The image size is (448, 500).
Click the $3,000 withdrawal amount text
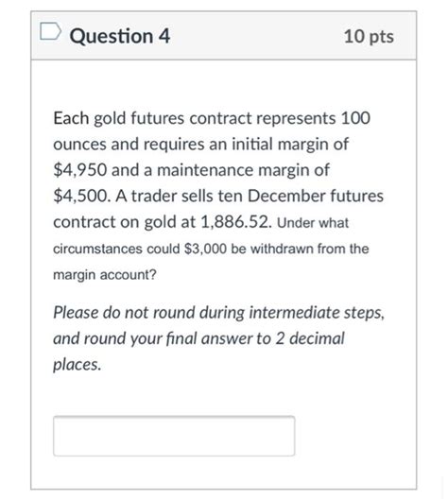pyautogui.click(x=206, y=249)
